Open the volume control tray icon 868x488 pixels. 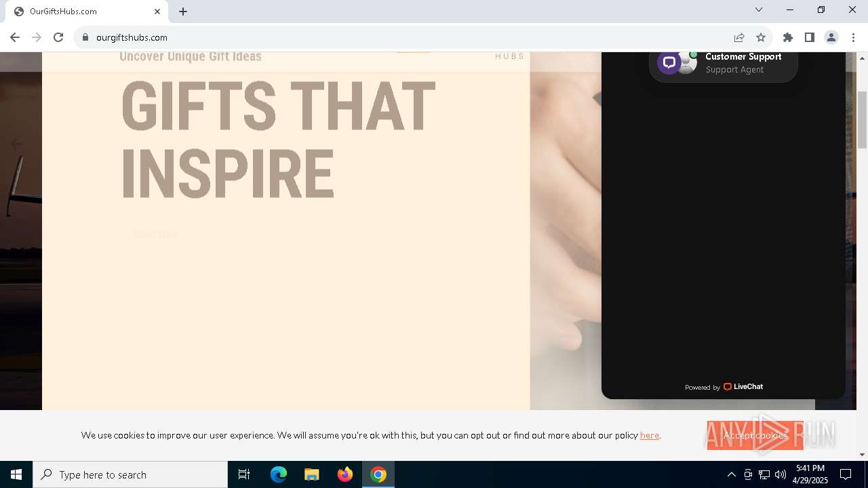781,474
